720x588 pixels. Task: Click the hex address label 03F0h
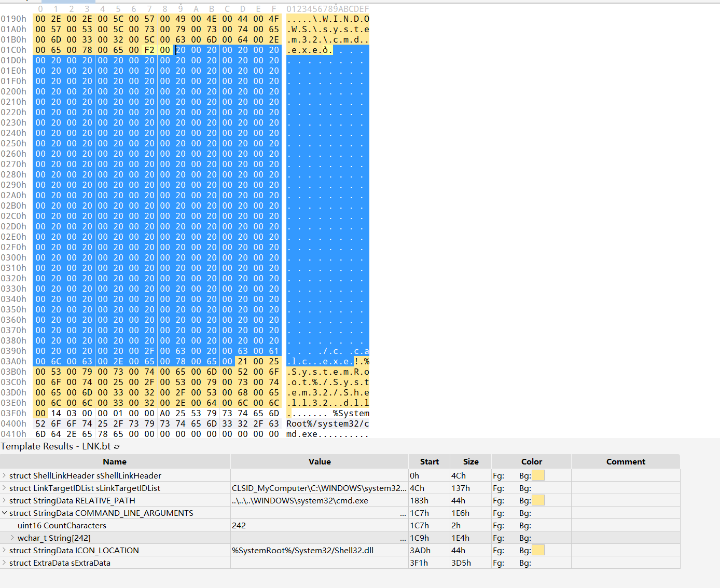[13, 413]
